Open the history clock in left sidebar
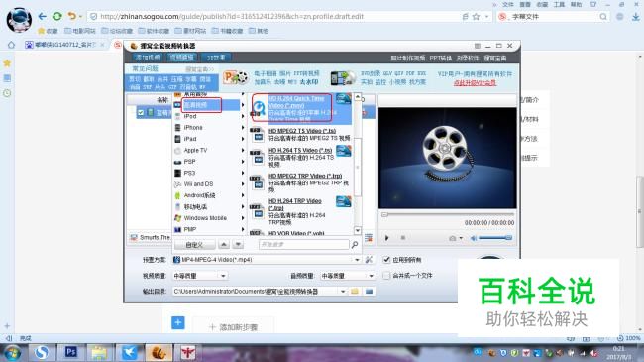Screen dimensions: 644x362 point(7,93)
